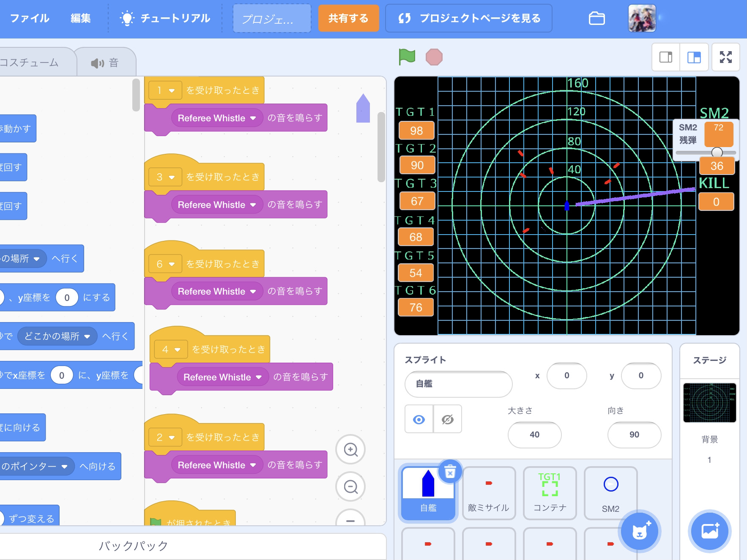747x560 pixels.
Task: Hide sprite using crossed-eye icon
Action: pos(447,419)
